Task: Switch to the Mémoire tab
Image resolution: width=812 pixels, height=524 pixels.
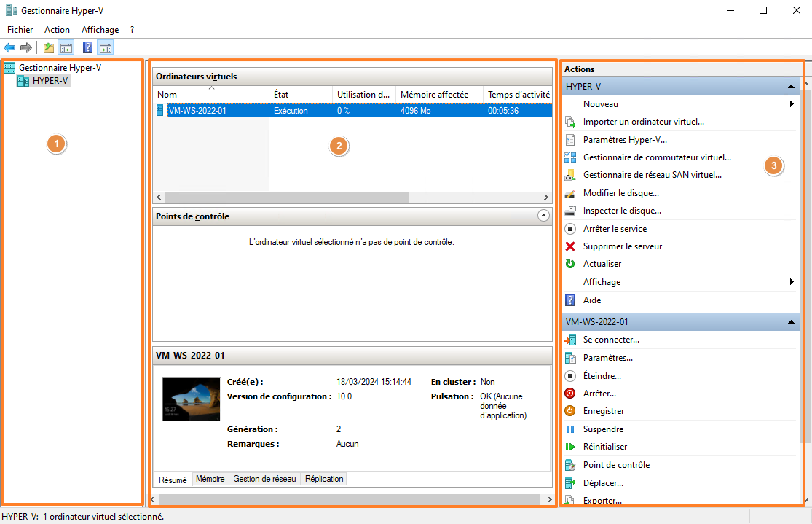Action: pyautogui.click(x=210, y=479)
